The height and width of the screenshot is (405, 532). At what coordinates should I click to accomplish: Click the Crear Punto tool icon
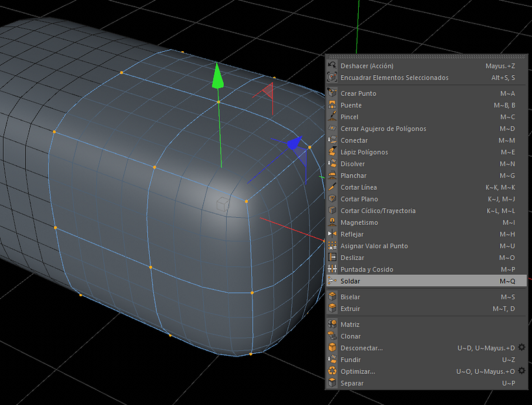(332, 93)
